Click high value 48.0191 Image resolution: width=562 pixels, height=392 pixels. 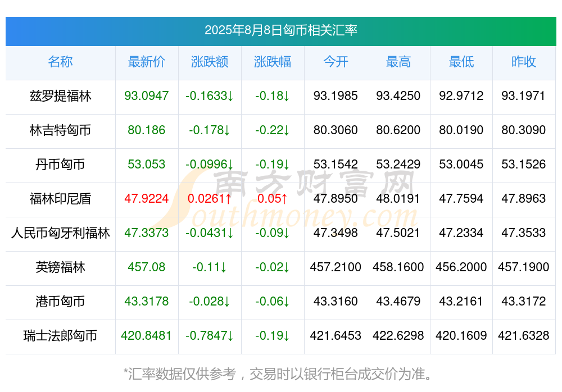pos(398,198)
